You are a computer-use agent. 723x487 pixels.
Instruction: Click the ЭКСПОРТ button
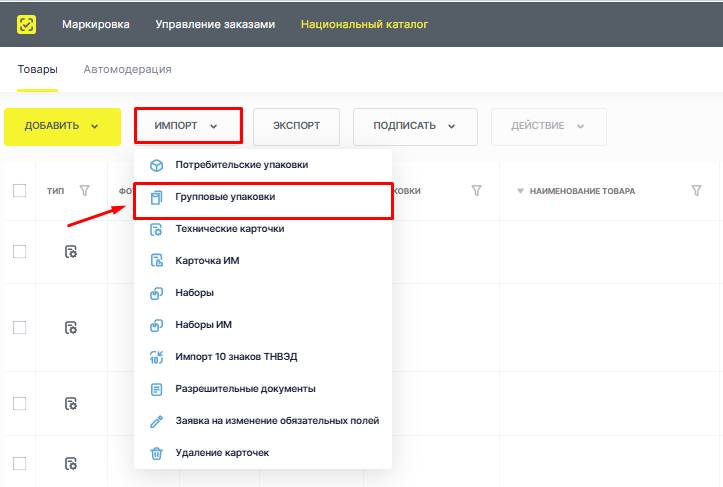click(x=296, y=126)
